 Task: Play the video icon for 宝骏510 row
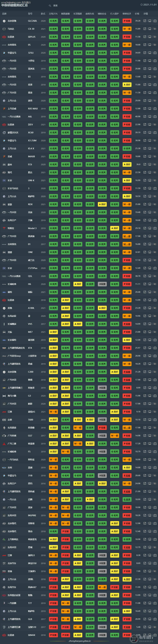coord(155,627)
